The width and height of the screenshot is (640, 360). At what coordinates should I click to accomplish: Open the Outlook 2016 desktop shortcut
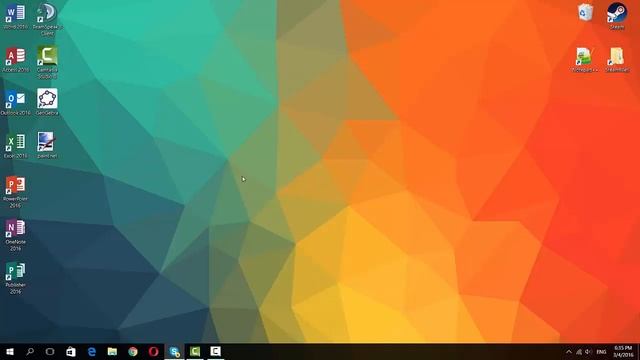[16, 102]
